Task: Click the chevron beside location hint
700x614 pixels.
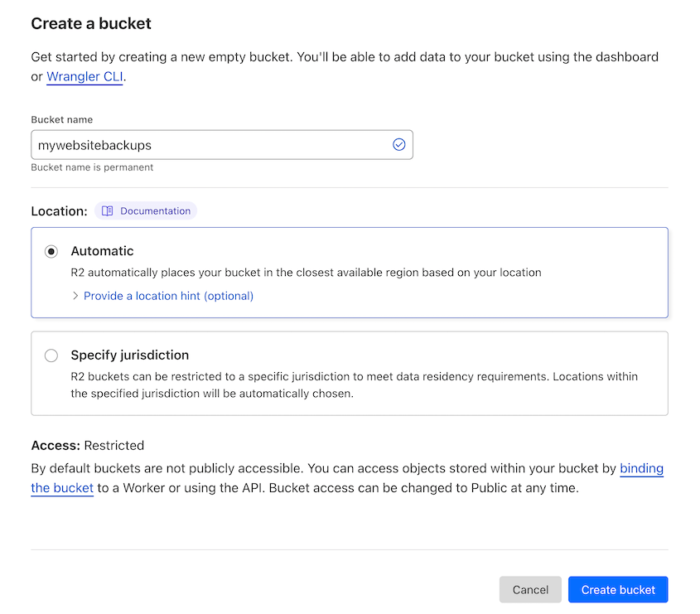Action: 75,296
